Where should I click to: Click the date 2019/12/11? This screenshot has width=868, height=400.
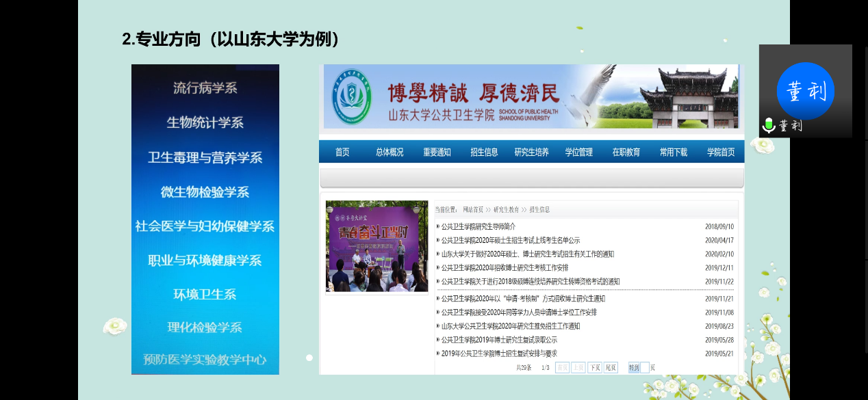click(x=719, y=267)
